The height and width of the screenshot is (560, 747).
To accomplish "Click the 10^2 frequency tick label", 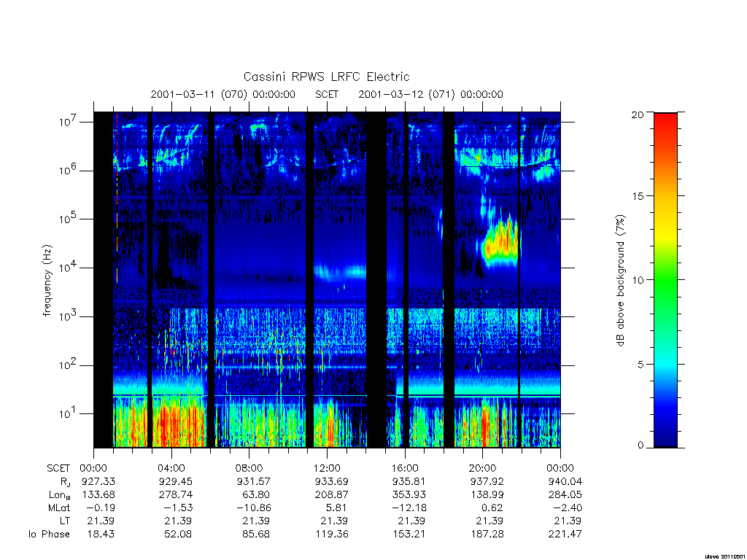I will 68,365.
